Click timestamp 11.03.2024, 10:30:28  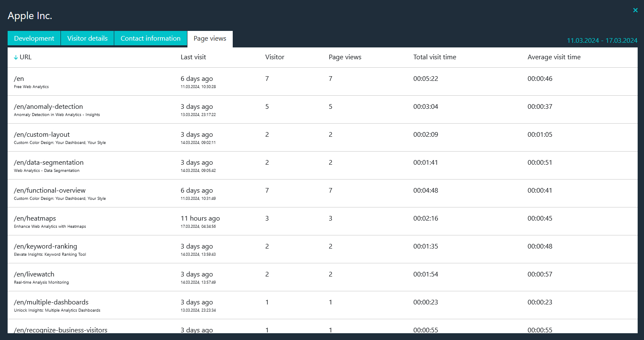tap(198, 87)
